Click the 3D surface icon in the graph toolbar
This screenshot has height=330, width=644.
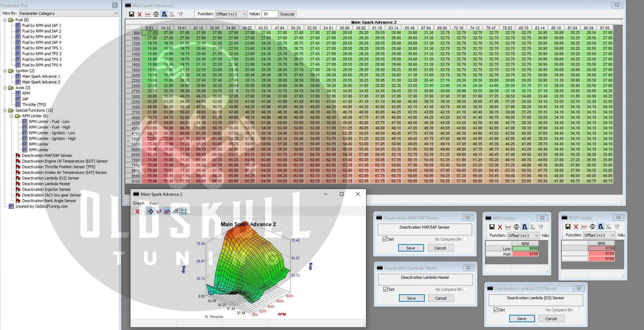point(175,211)
